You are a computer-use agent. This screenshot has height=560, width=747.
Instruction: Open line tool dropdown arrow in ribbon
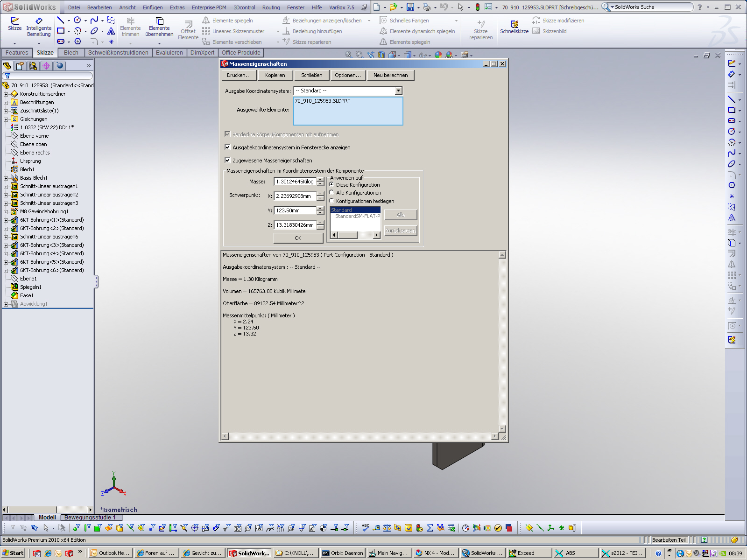(x=69, y=21)
